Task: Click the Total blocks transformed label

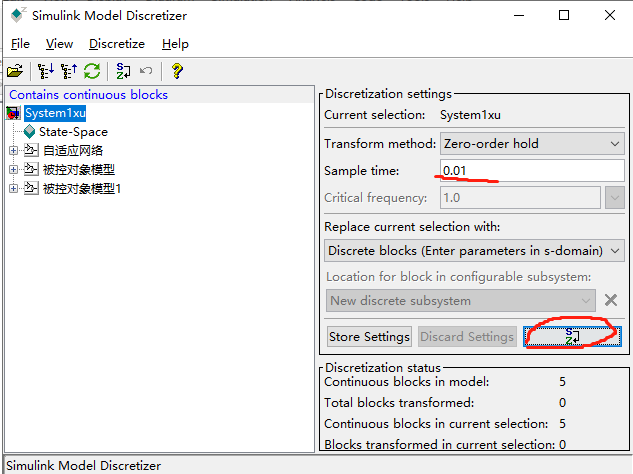Action: click(x=399, y=403)
